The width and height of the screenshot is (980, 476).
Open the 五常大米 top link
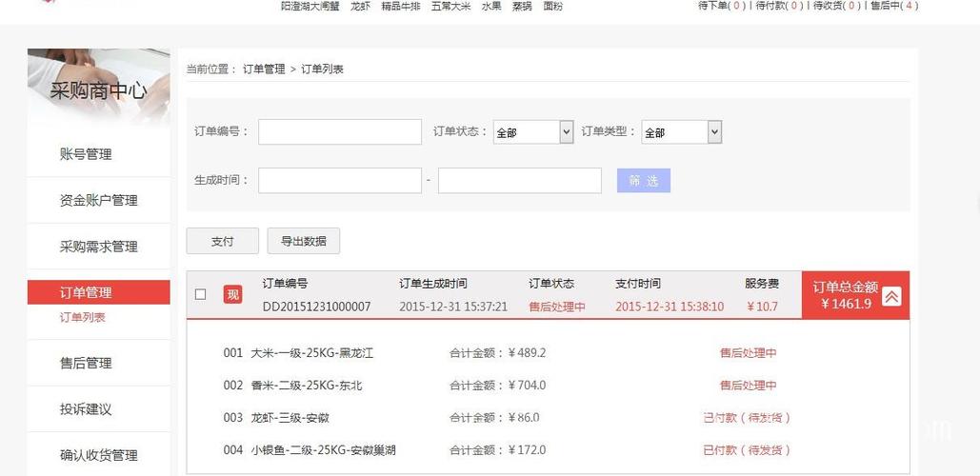click(450, 7)
